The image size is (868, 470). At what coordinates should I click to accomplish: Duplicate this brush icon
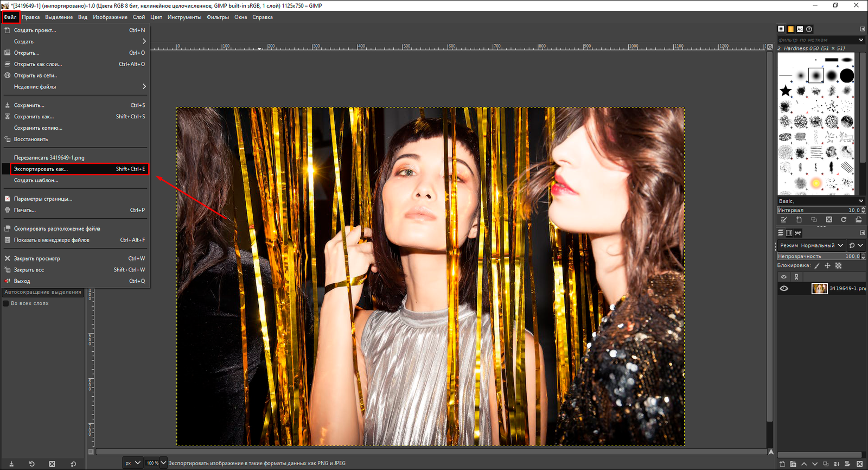tap(814, 219)
